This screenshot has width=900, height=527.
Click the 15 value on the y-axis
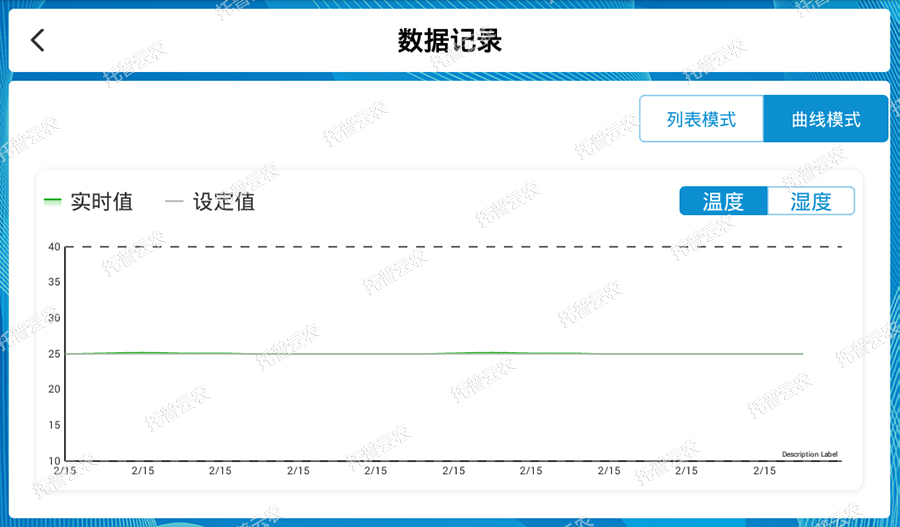click(x=55, y=425)
